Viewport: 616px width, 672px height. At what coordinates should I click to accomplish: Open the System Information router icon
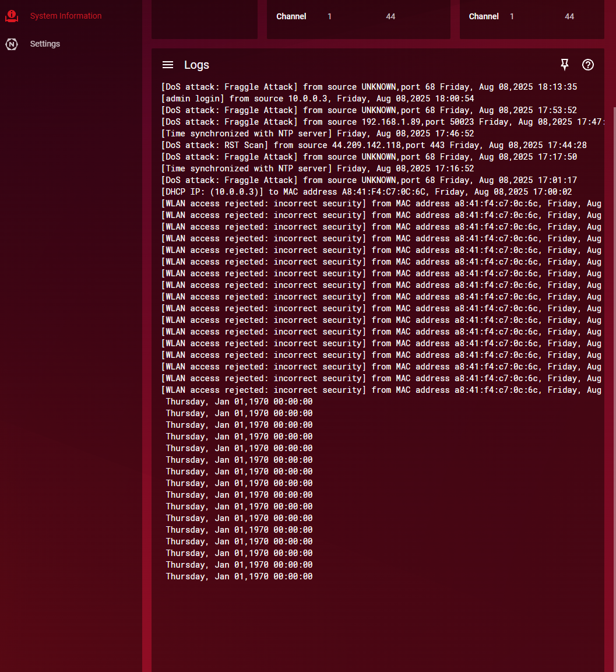12,16
